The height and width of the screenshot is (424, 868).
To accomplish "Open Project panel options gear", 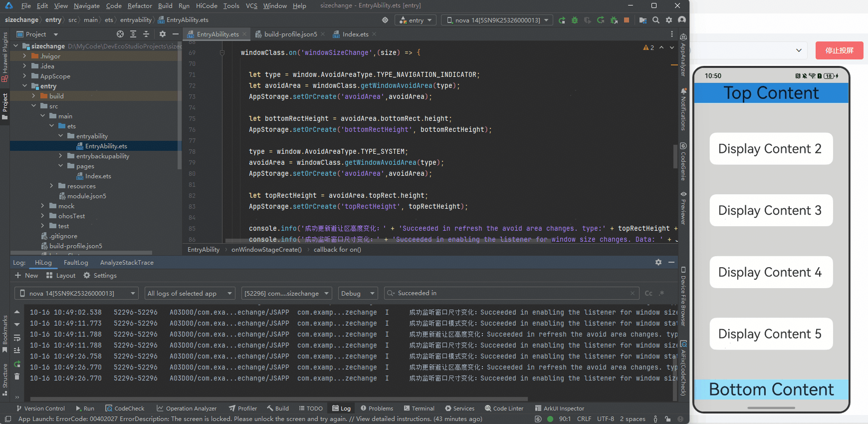I will [x=163, y=34].
